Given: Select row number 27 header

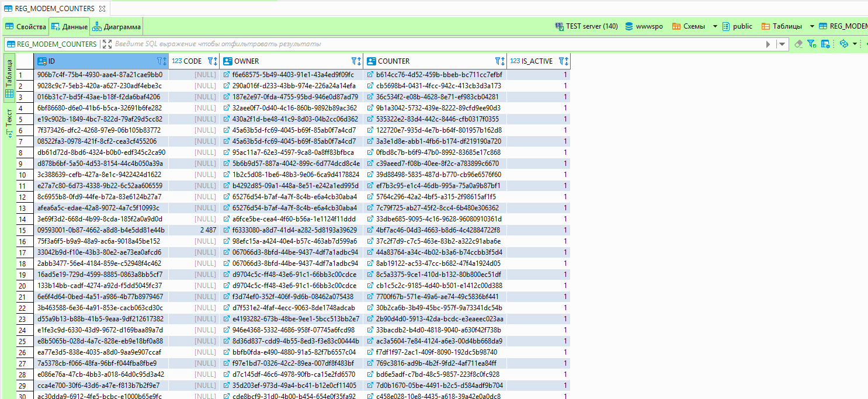Looking at the screenshot, I should pos(25,363).
